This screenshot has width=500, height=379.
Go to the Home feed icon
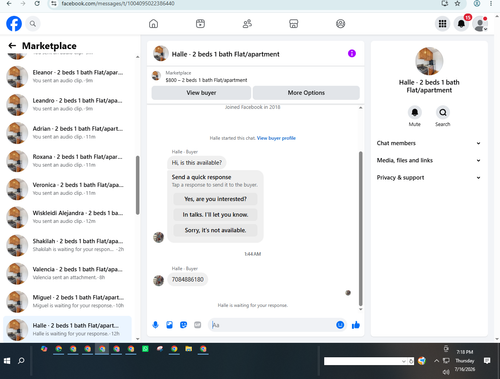pos(153,24)
